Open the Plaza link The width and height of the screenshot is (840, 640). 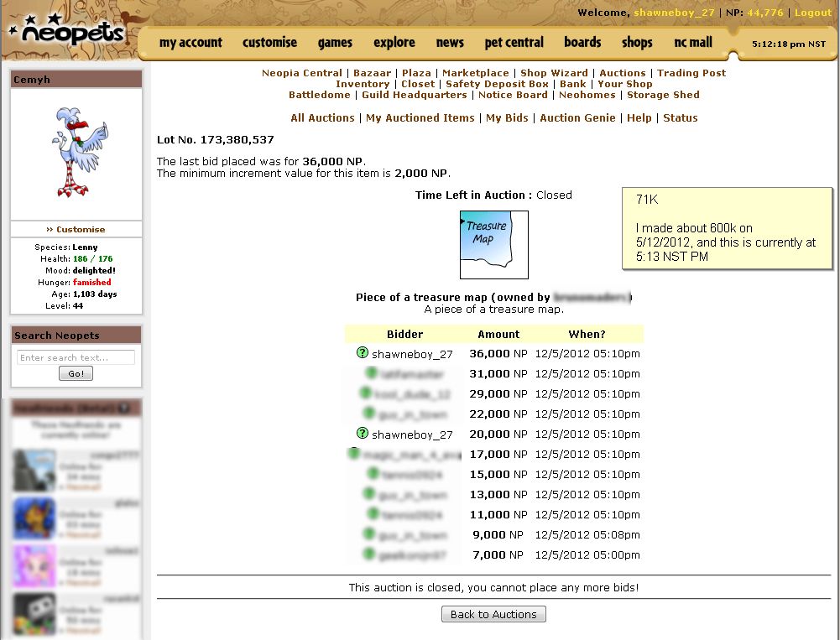click(416, 73)
